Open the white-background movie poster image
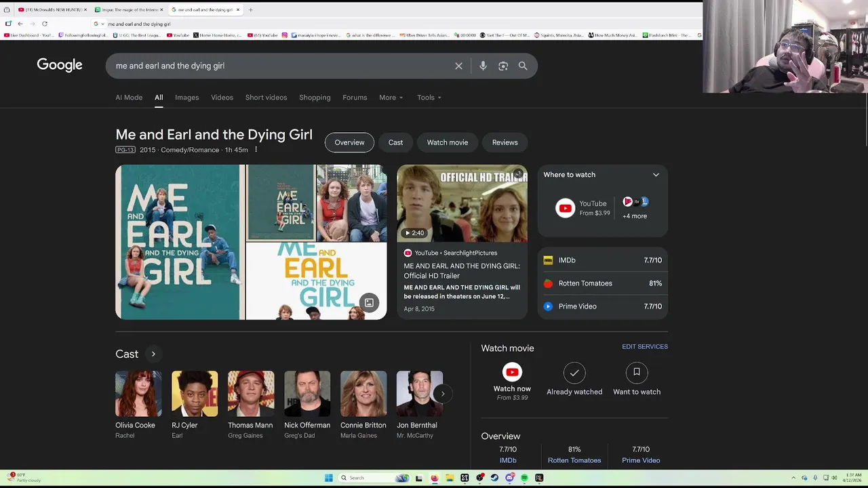This screenshot has width=868, height=488. click(x=316, y=281)
